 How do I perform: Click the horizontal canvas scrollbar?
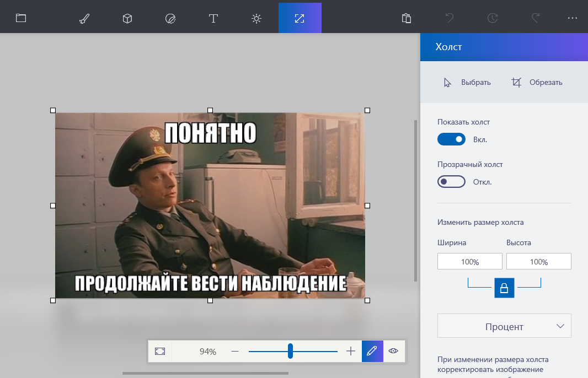[206, 373]
